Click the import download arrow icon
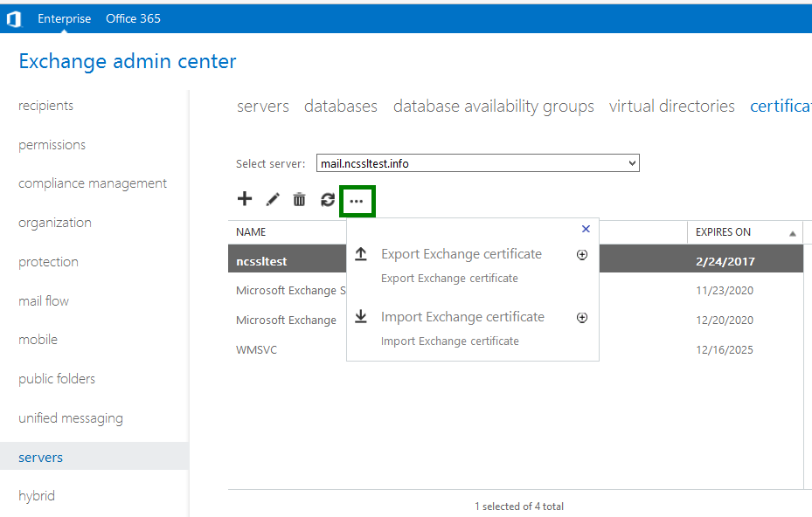Image resolution: width=812 pixels, height=517 pixels. click(x=361, y=317)
